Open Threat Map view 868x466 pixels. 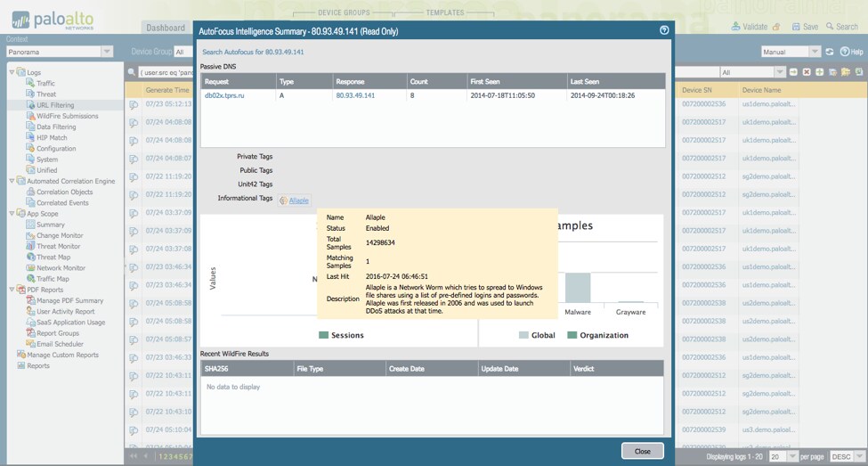(x=53, y=258)
